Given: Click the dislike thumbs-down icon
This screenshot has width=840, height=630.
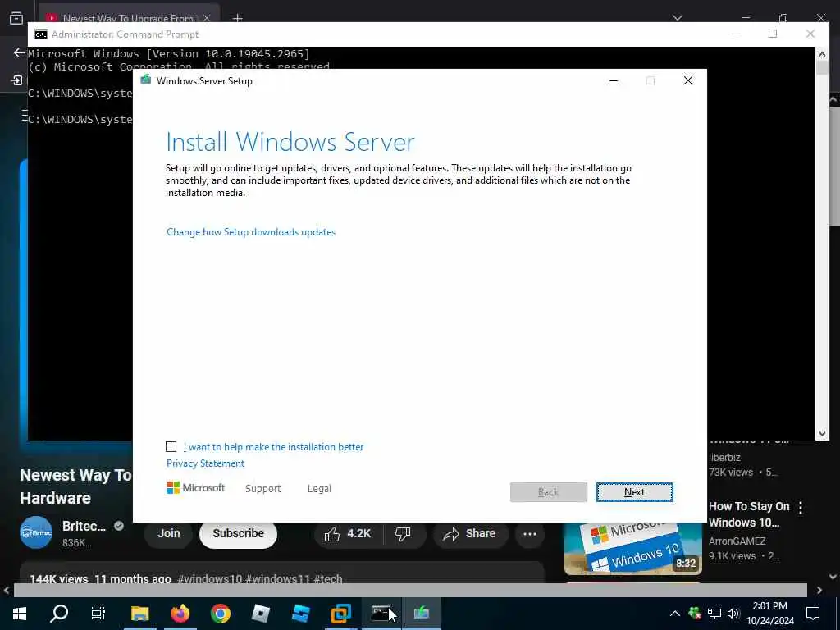Looking at the screenshot, I should [x=403, y=533].
